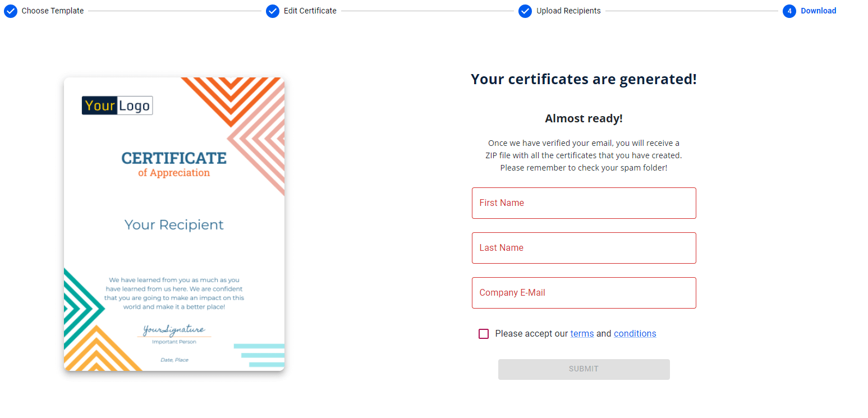Click the First Name input field
868x418 pixels.
click(584, 203)
